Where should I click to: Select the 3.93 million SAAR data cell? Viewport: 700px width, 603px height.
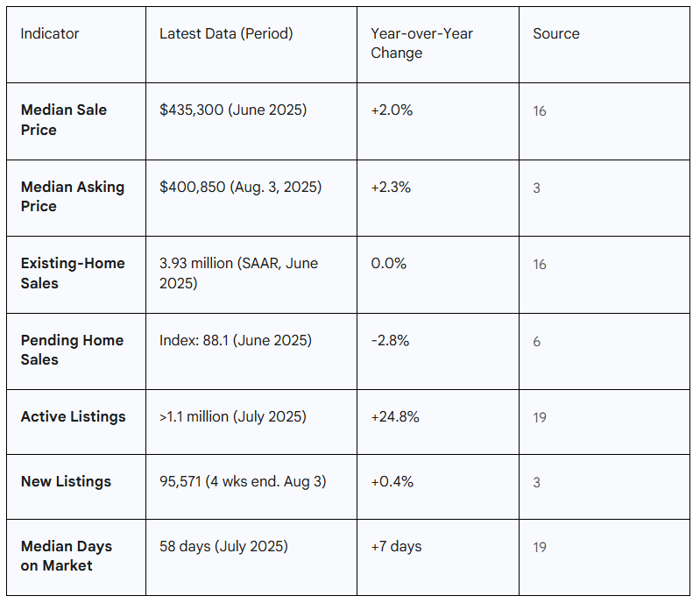[x=238, y=273]
